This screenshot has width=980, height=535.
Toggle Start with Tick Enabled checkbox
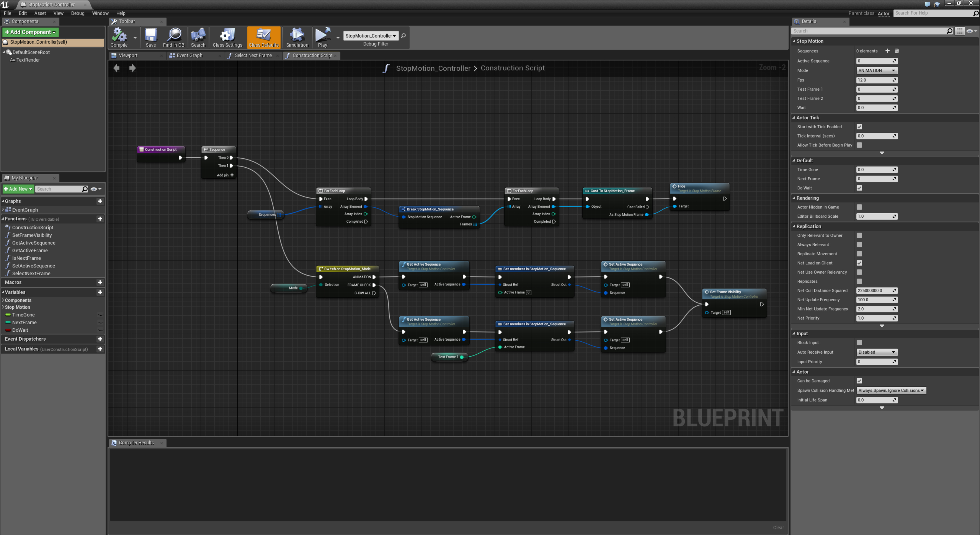pyautogui.click(x=859, y=127)
